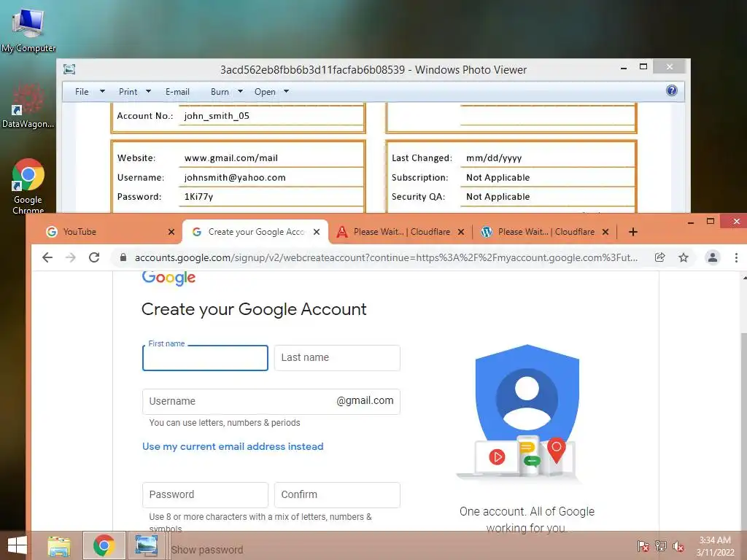The image size is (747, 560).
Task: Reload the current Chrome page
Action: (94, 257)
